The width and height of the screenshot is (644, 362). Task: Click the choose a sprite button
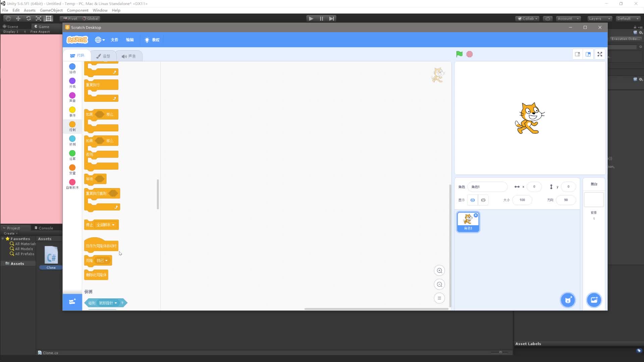(x=568, y=300)
